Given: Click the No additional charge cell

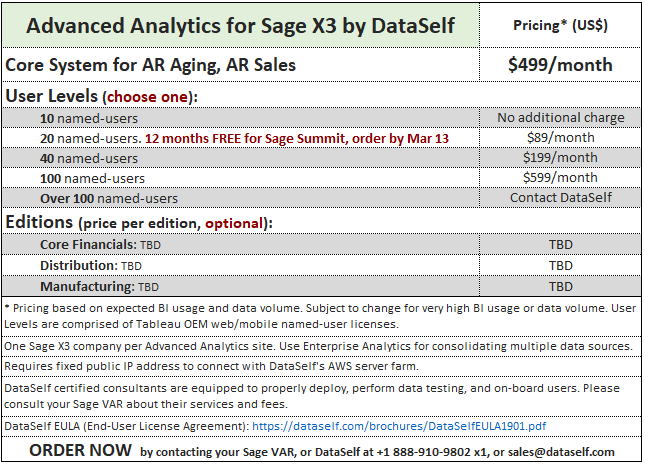Looking at the screenshot, I should click(x=560, y=118).
